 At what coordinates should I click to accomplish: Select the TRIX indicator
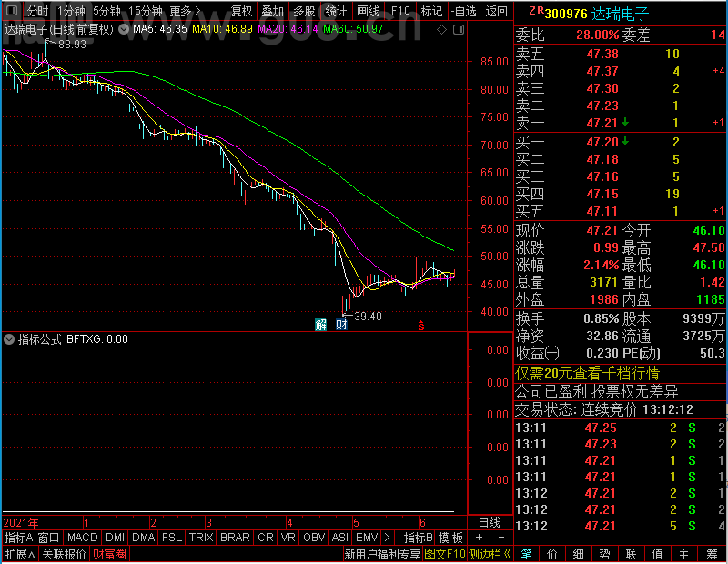(x=200, y=538)
